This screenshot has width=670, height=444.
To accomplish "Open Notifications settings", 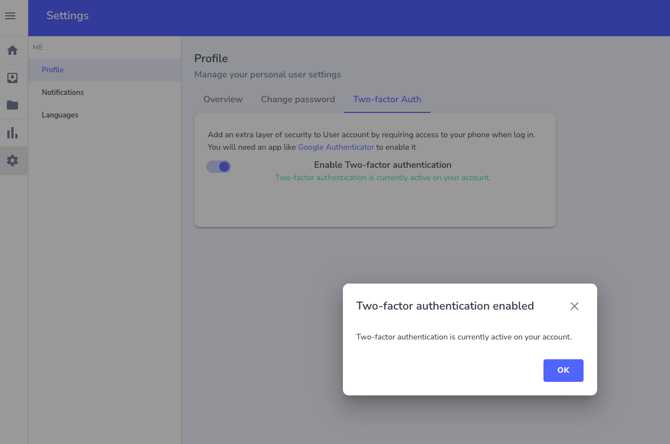I will [63, 92].
